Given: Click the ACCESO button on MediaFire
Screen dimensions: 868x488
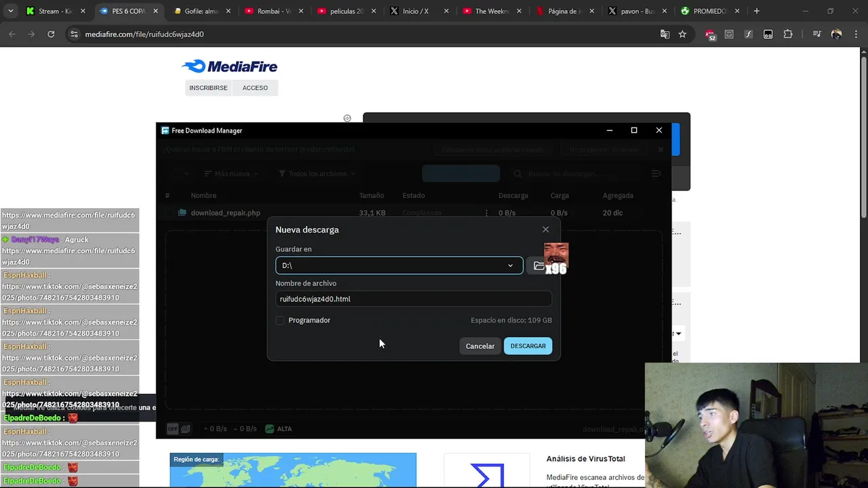Looking at the screenshot, I should (x=255, y=87).
